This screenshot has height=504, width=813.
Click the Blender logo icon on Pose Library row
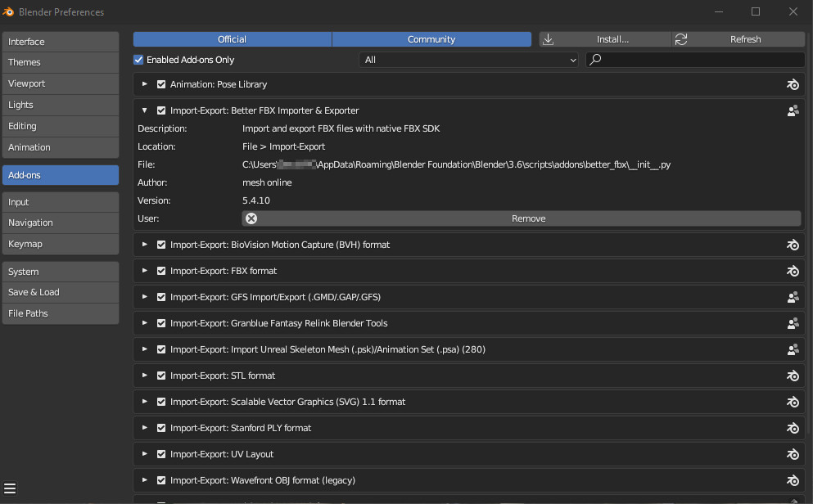792,84
